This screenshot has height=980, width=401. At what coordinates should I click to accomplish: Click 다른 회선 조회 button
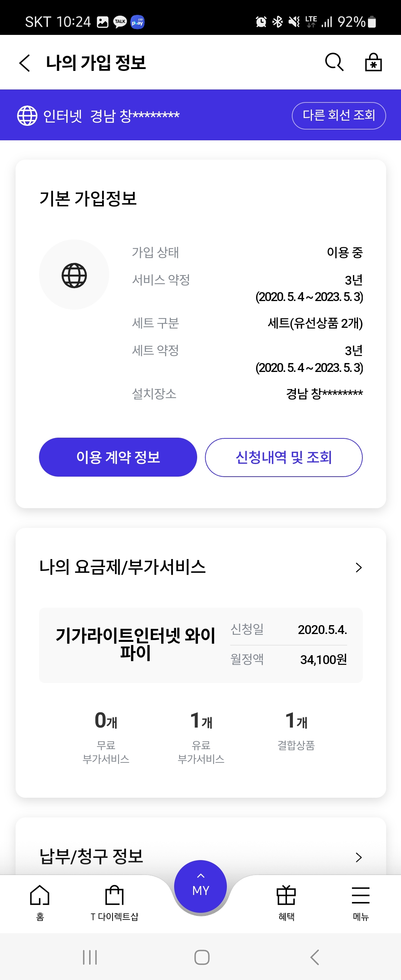click(x=339, y=116)
